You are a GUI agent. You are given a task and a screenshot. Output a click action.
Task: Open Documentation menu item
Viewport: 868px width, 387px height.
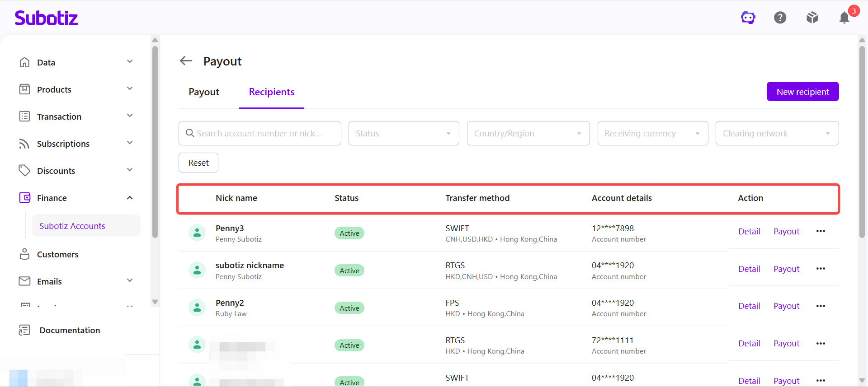point(70,331)
